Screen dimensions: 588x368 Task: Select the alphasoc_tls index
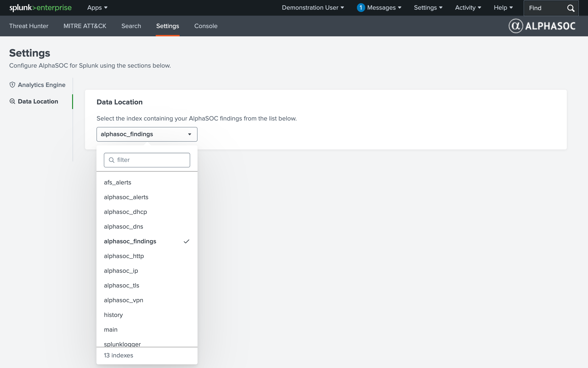147,285
